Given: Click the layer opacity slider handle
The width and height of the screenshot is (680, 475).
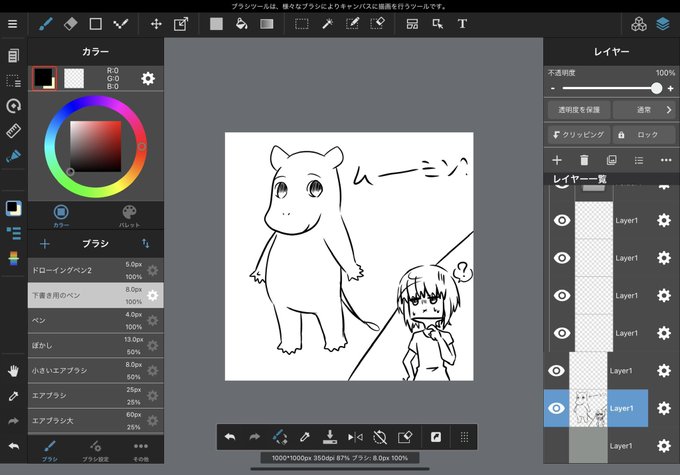Looking at the screenshot, I should (657, 88).
